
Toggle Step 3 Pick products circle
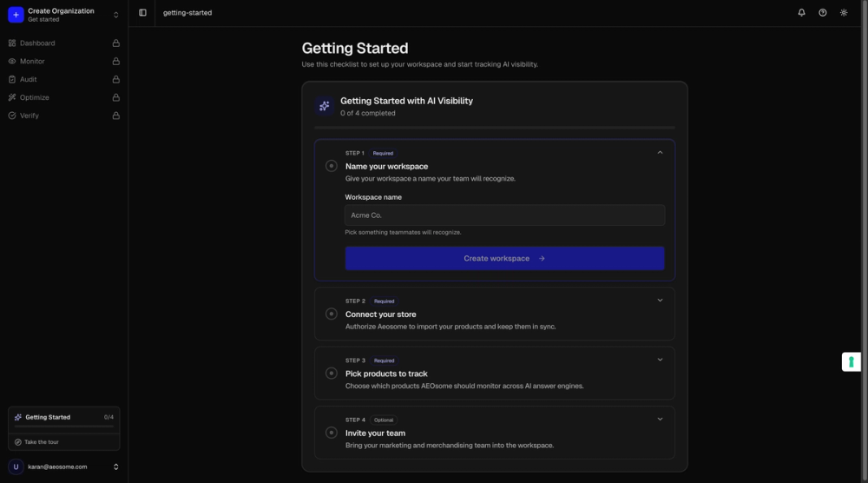coord(331,374)
